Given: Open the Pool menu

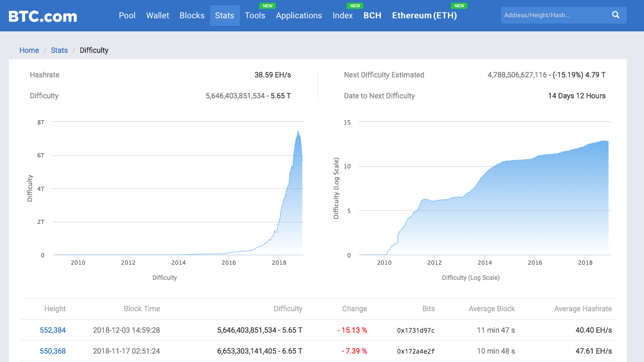Looking at the screenshot, I should (x=127, y=16).
